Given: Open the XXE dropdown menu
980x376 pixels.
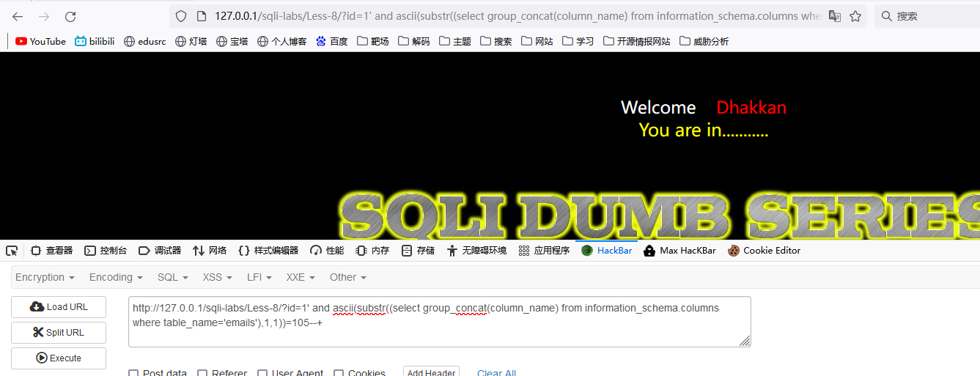Looking at the screenshot, I should tap(301, 277).
